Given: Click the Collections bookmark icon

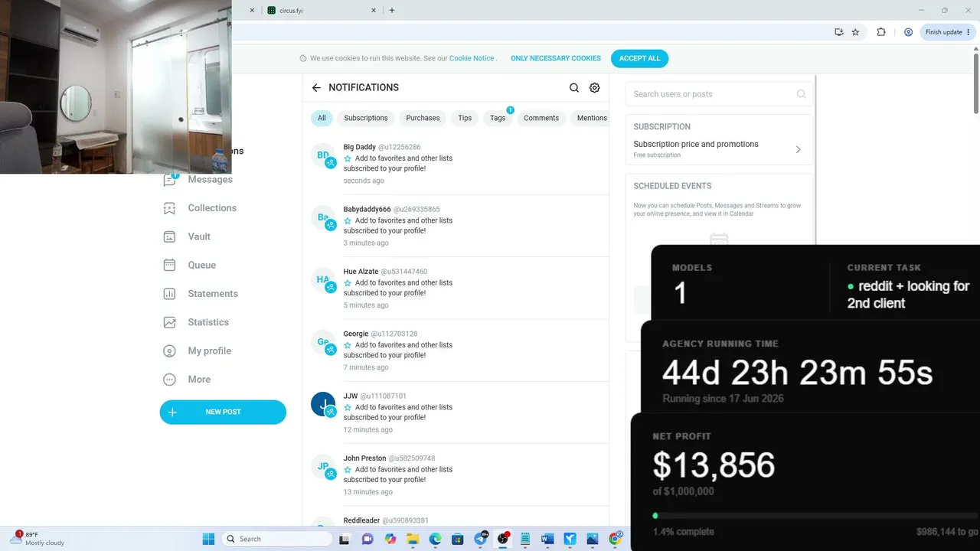Looking at the screenshot, I should [x=170, y=208].
